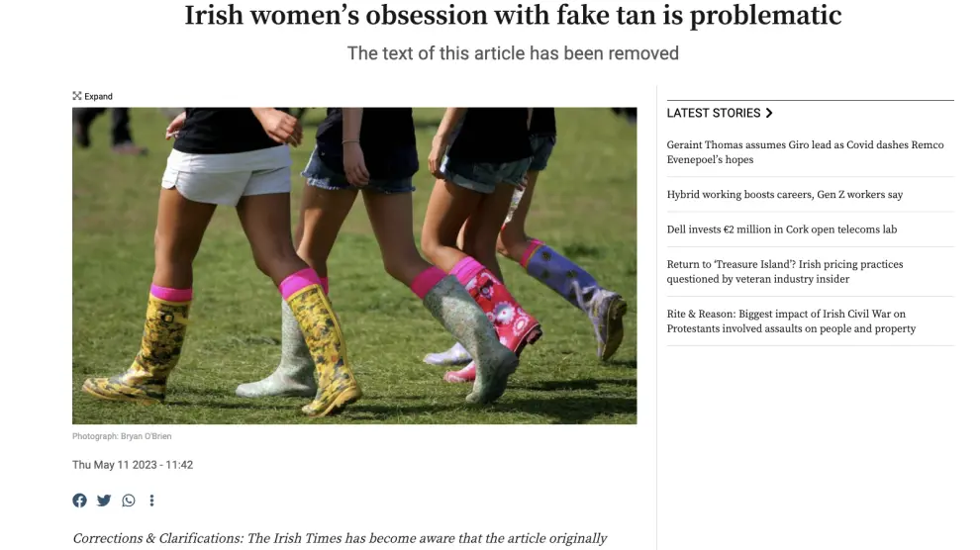980x550 pixels.
Task: Click the Latest Stories chevron arrow
Action: pyautogui.click(x=769, y=113)
